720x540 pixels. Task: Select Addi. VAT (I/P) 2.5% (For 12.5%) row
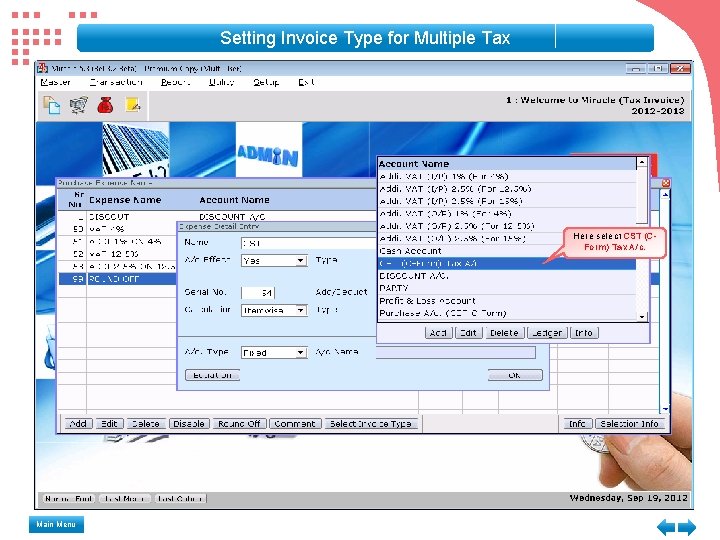pos(506,189)
